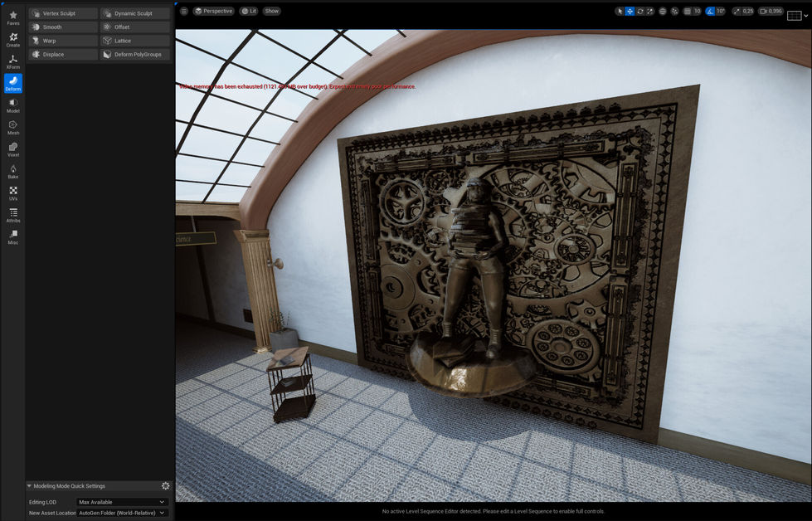Toggle the world/local coordinate space icon
The width and height of the screenshot is (812, 521).
coord(663,11)
